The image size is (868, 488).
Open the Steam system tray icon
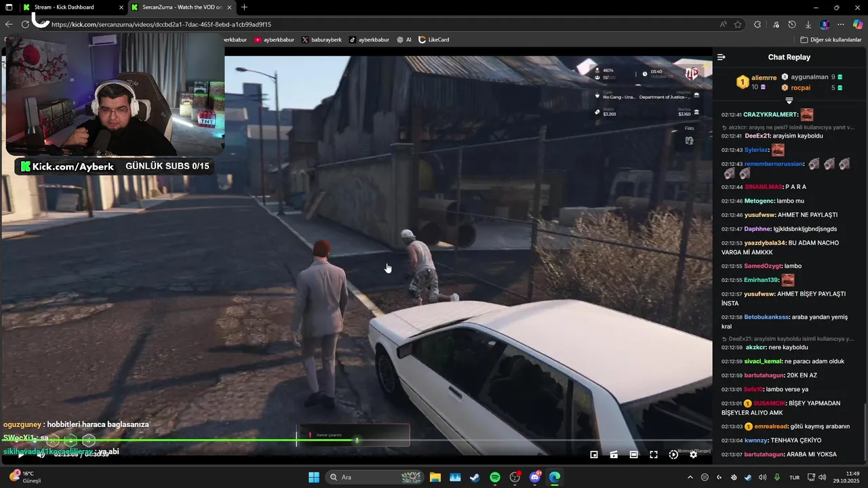(x=748, y=477)
